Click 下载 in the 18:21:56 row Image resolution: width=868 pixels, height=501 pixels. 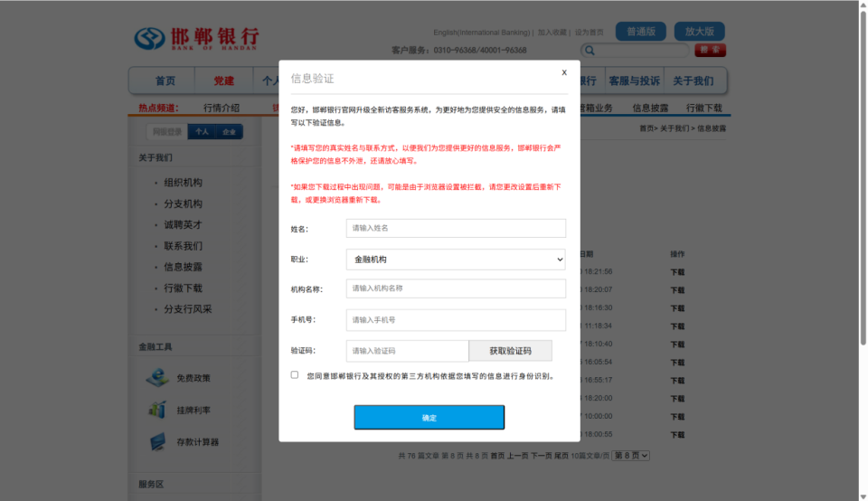(677, 272)
